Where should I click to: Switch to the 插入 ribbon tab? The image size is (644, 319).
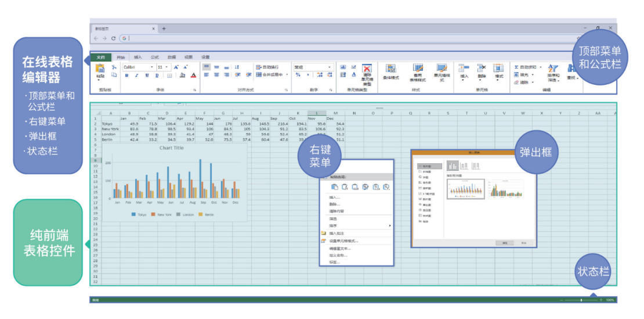(x=138, y=57)
